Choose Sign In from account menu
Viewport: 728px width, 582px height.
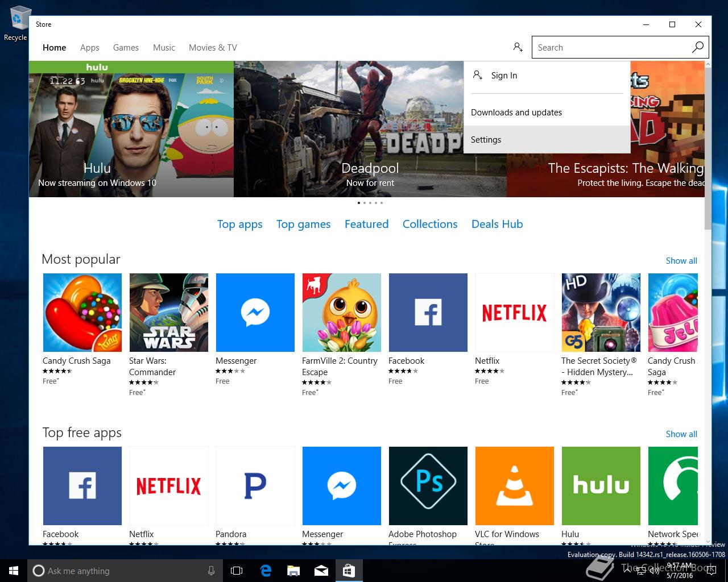(547, 76)
